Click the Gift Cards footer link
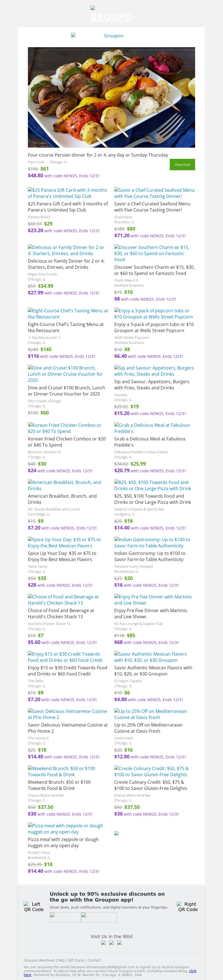Screen dimensions: 223x980 pyautogui.click(x=76, y=960)
